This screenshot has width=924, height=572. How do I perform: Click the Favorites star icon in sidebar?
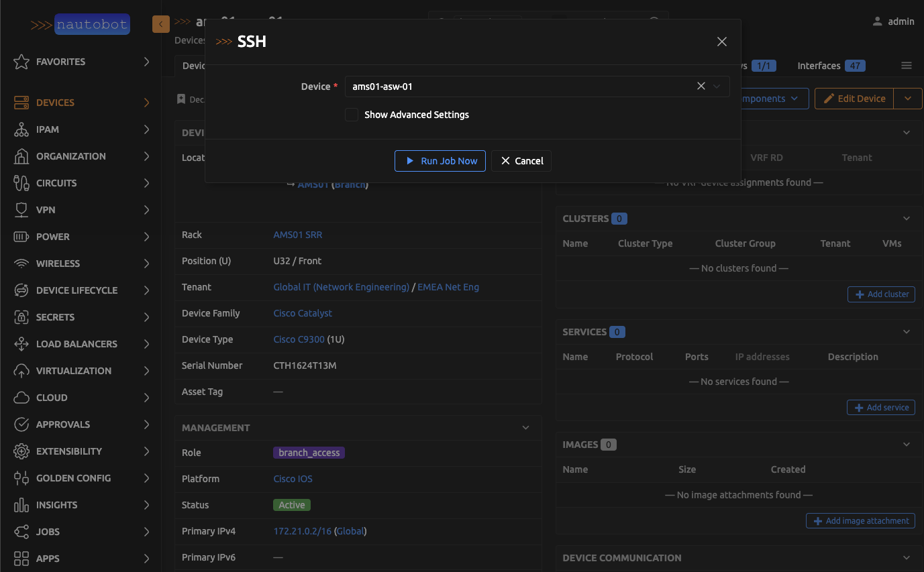21,62
